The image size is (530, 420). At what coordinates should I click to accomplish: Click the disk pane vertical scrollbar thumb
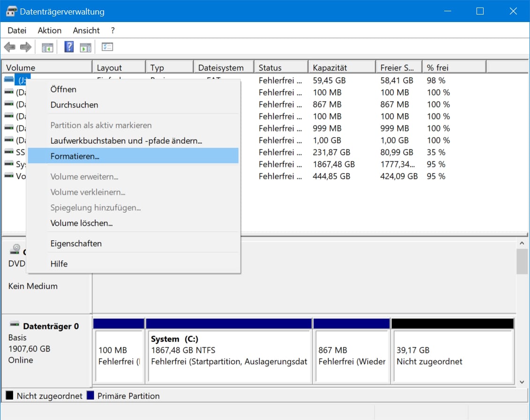pyautogui.click(x=522, y=261)
